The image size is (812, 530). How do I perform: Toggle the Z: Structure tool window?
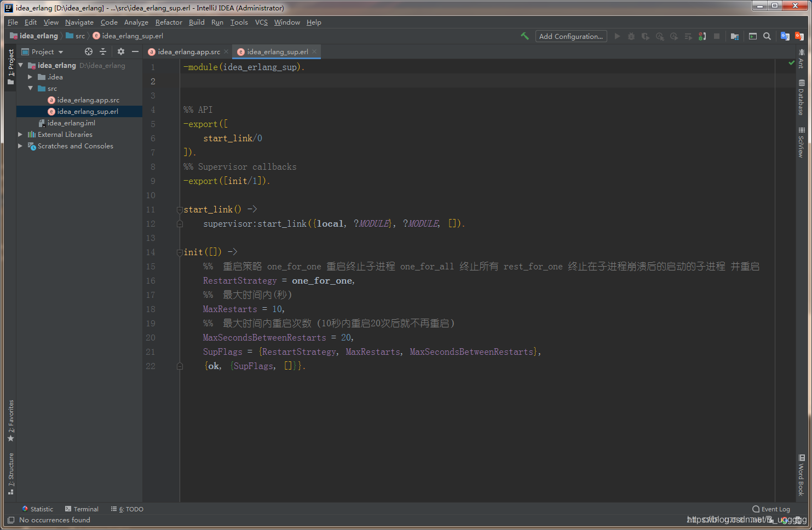click(10, 474)
